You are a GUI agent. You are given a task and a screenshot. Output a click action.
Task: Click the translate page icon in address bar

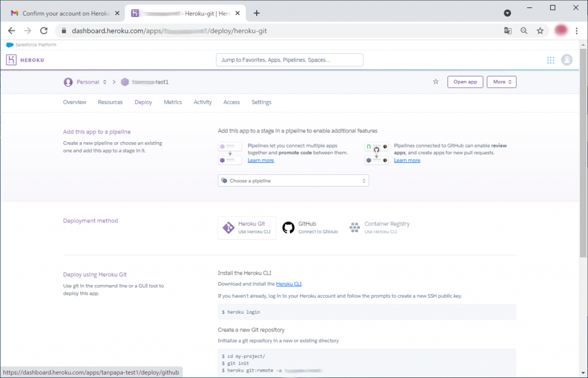508,31
